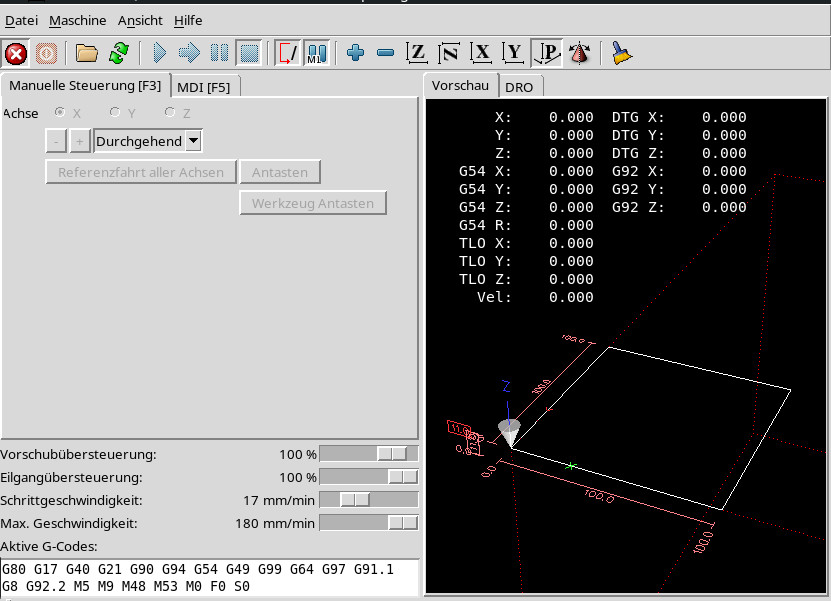
Task: Switch to X view preset
Action: (481, 54)
